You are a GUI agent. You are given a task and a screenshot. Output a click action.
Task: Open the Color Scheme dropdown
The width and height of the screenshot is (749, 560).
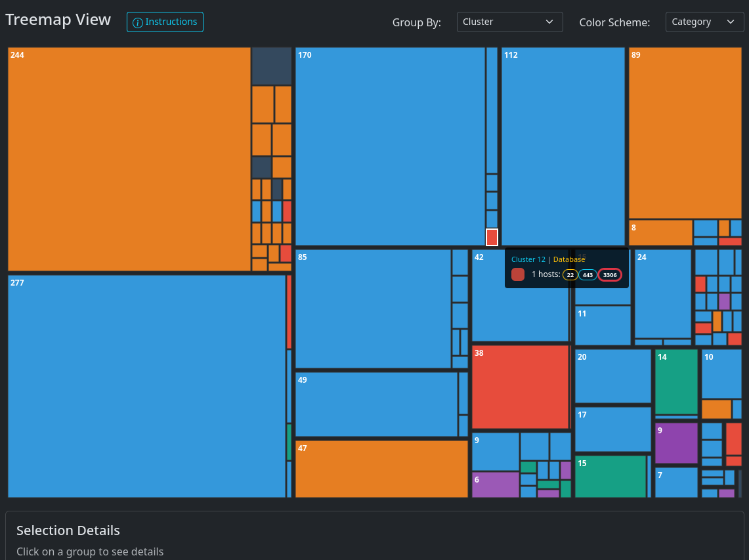tap(704, 22)
